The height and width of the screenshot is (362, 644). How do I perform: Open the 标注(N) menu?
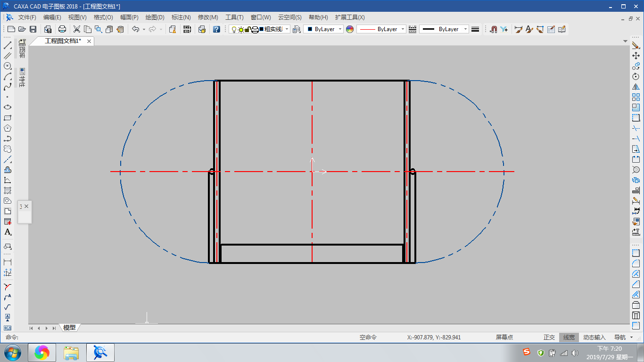[181, 17]
